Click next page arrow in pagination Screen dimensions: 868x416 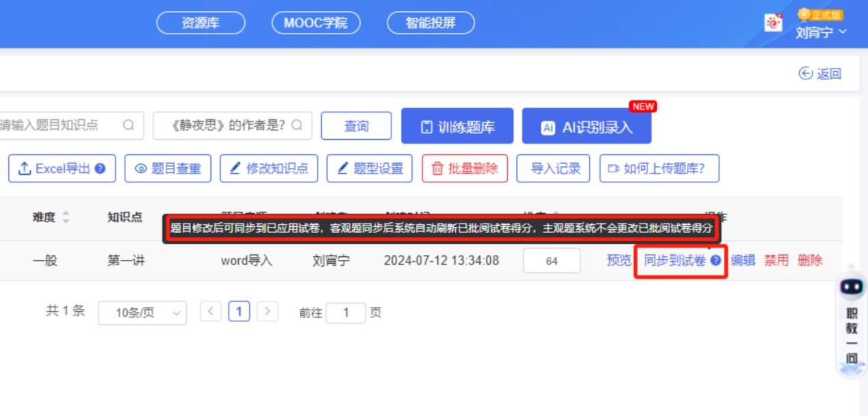267,310
